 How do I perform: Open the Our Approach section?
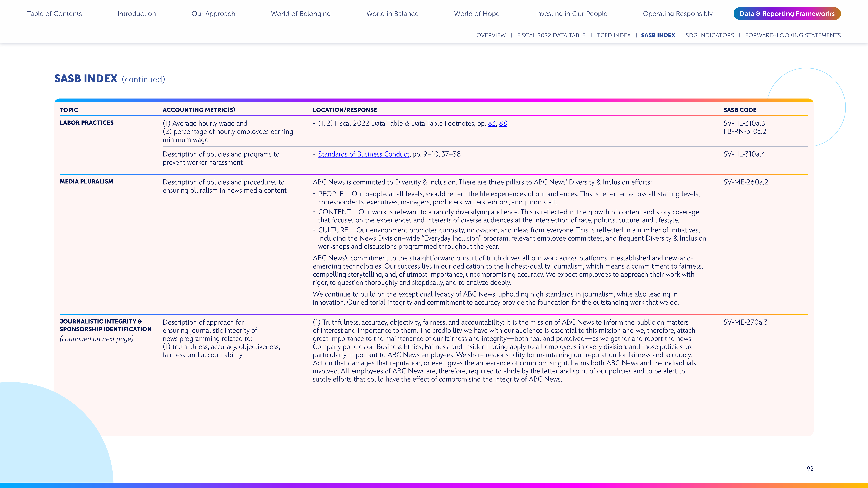pyautogui.click(x=213, y=14)
